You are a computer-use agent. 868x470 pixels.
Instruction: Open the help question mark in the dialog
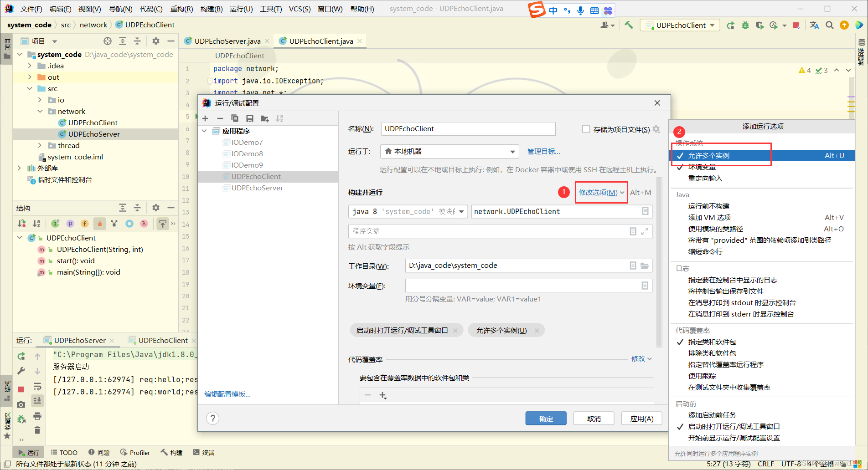213,418
